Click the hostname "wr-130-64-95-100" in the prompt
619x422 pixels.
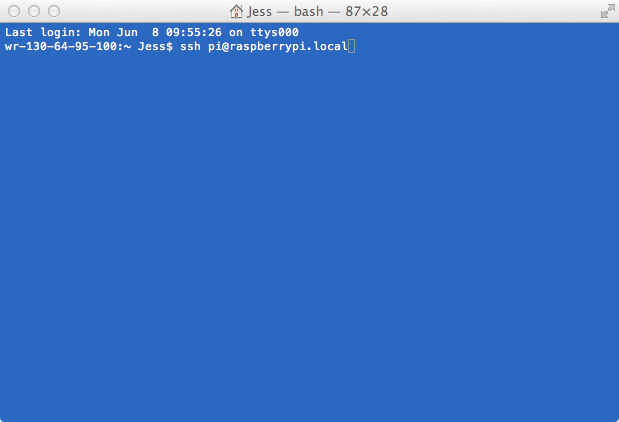click(61, 47)
